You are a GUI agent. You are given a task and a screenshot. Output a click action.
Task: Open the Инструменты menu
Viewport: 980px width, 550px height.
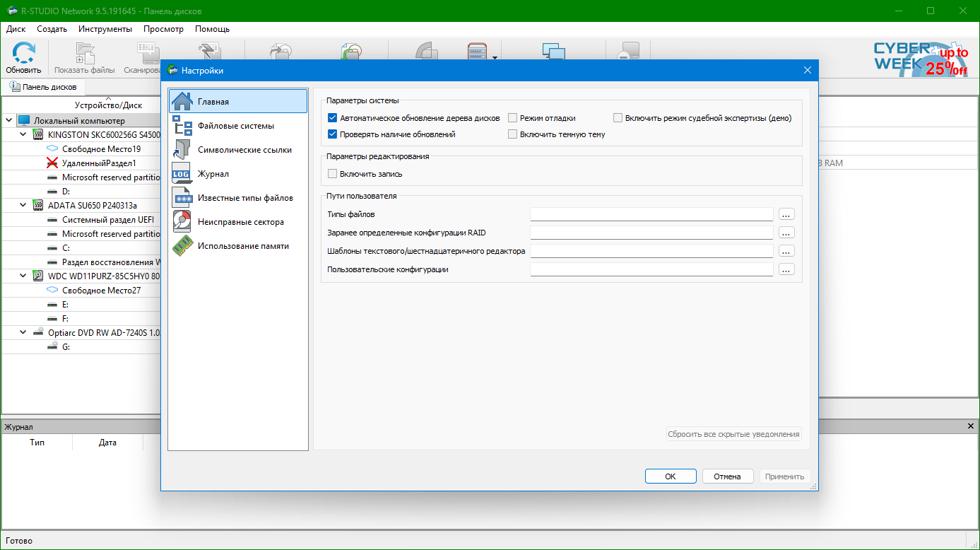(x=105, y=29)
